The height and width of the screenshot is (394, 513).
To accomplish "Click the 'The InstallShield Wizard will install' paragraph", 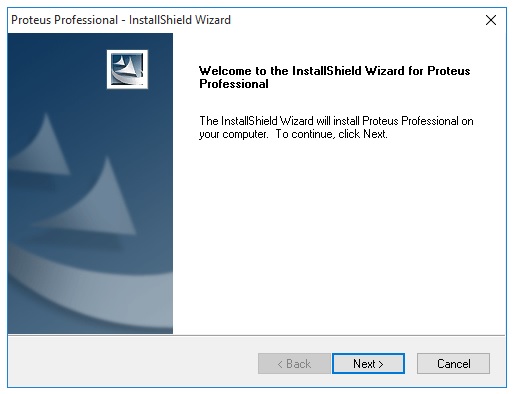I will click(336, 127).
